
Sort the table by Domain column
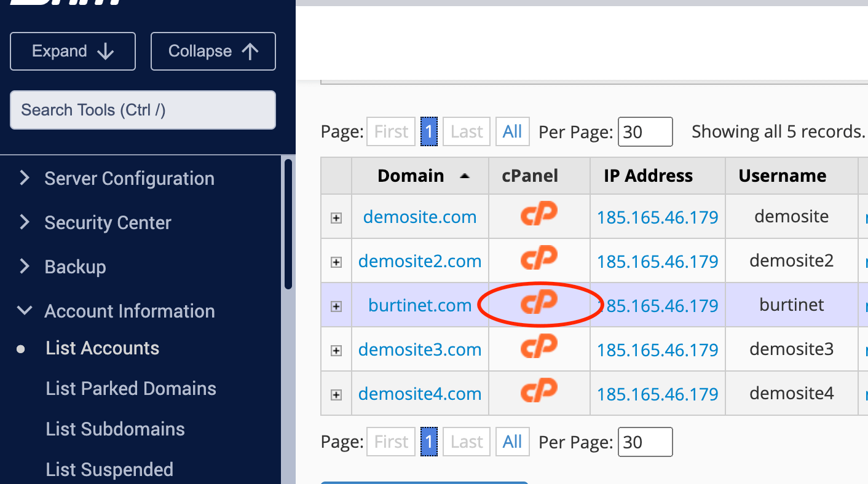click(x=411, y=176)
